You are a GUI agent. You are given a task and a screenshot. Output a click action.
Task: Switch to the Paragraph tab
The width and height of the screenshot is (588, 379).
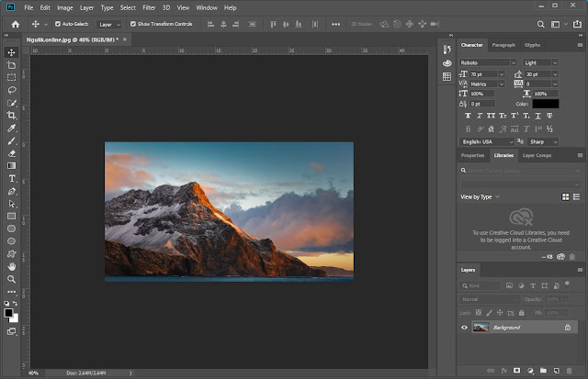point(503,45)
